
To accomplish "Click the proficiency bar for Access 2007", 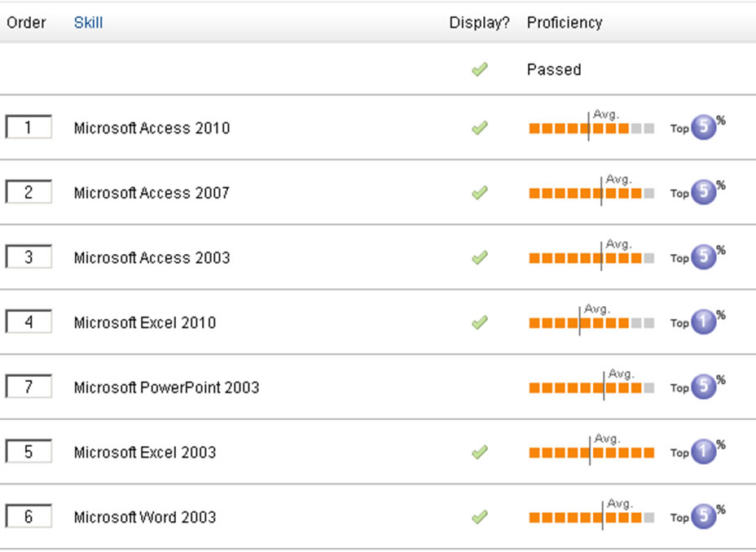I will point(591,193).
